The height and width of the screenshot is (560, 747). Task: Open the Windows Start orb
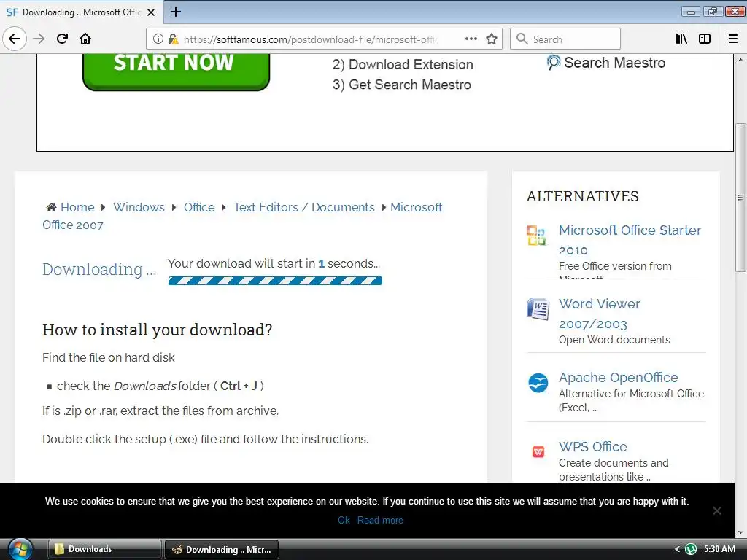[20, 549]
